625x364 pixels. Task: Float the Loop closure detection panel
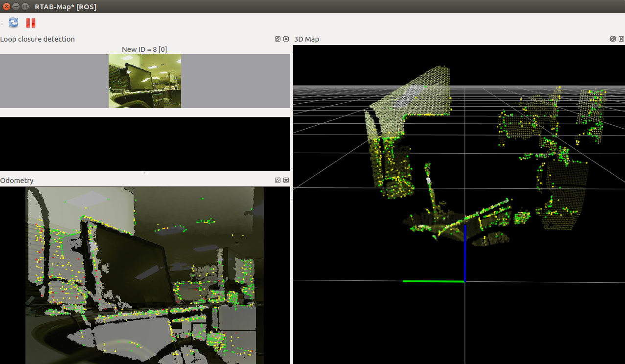(x=278, y=39)
